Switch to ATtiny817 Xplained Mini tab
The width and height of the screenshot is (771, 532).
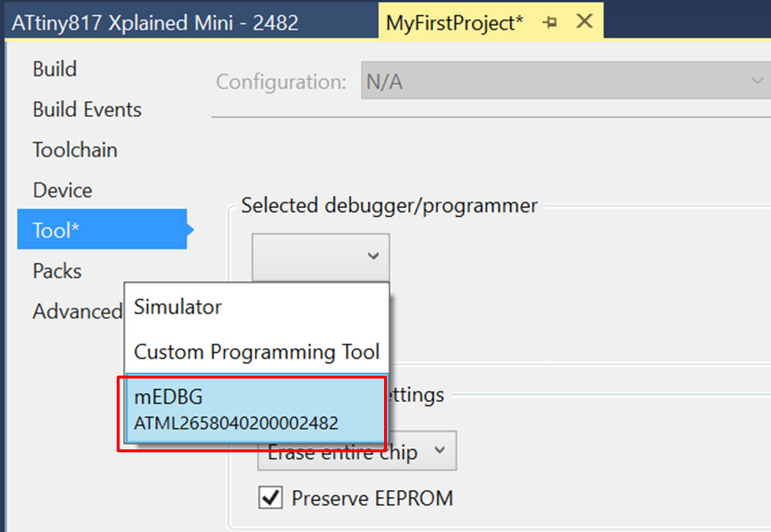155,23
